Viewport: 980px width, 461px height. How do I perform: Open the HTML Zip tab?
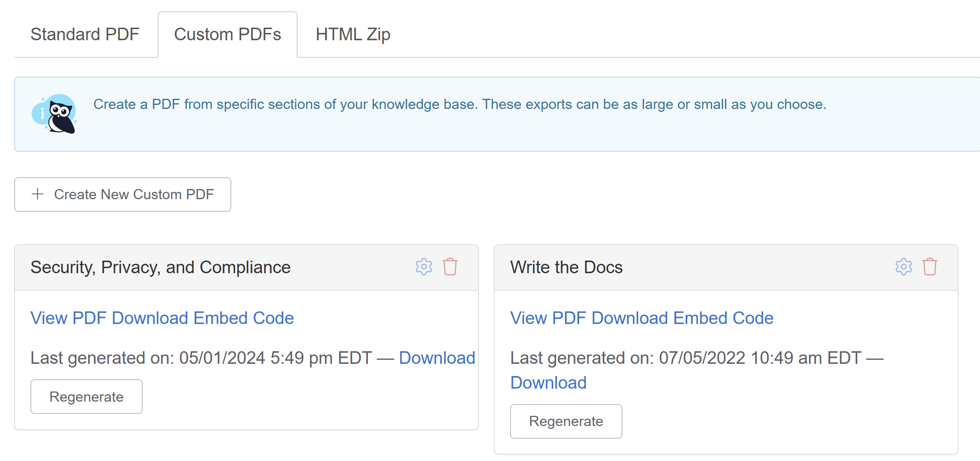[353, 35]
